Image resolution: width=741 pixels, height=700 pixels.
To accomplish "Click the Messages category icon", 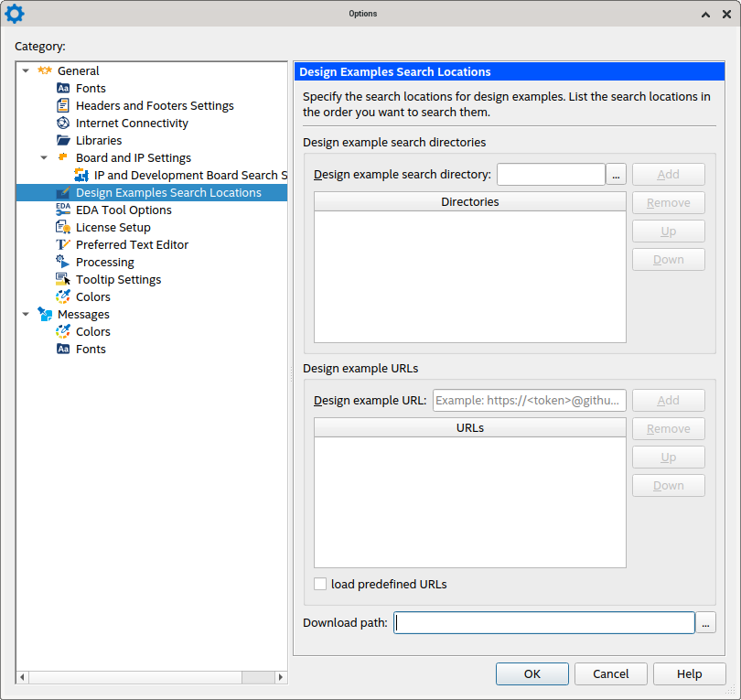I will tap(45, 314).
